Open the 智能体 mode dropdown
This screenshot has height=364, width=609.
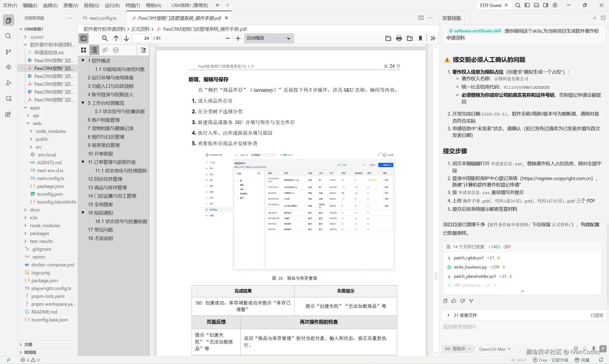pyautogui.click(x=459, y=349)
